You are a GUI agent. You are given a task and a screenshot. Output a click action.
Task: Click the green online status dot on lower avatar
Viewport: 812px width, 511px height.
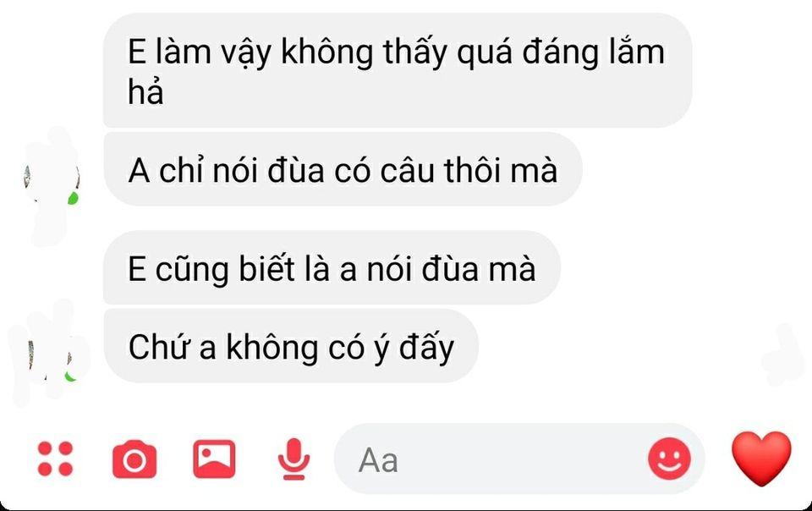pyautogui.click(x=70, y=376)
